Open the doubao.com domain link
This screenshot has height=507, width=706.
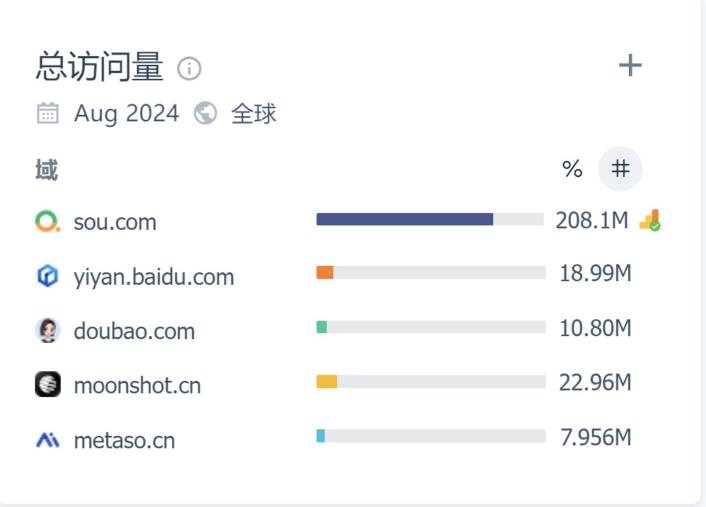pos(134,331)
